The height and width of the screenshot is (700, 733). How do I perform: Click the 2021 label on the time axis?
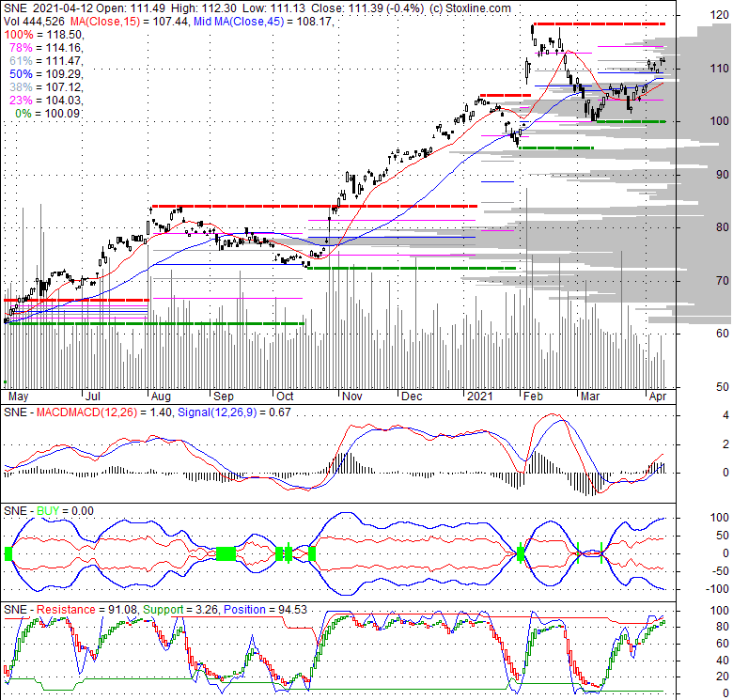pyautogui.click(x=480, y=397)
